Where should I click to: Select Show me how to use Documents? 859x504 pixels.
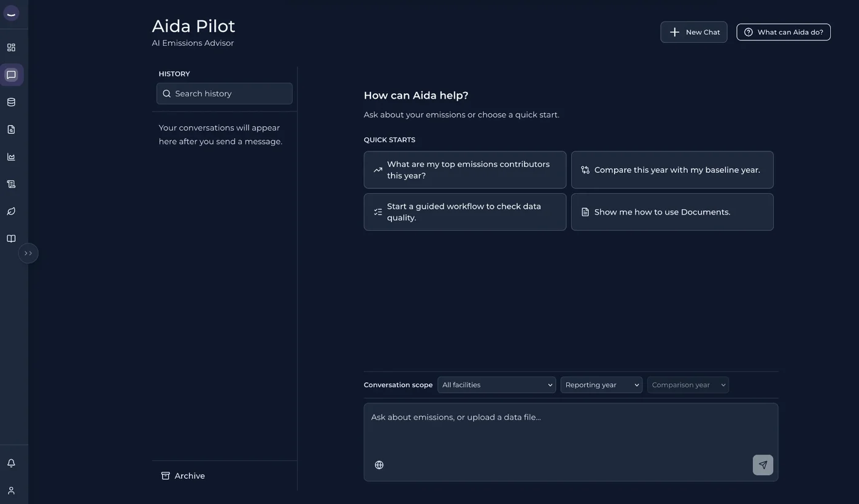[x=672, y=212]
